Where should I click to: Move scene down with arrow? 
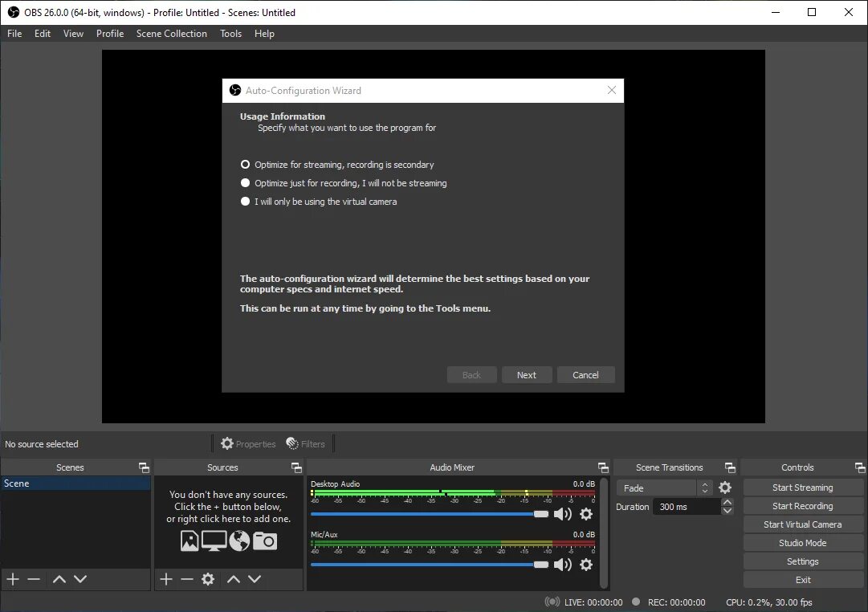(x=80, y=579)
